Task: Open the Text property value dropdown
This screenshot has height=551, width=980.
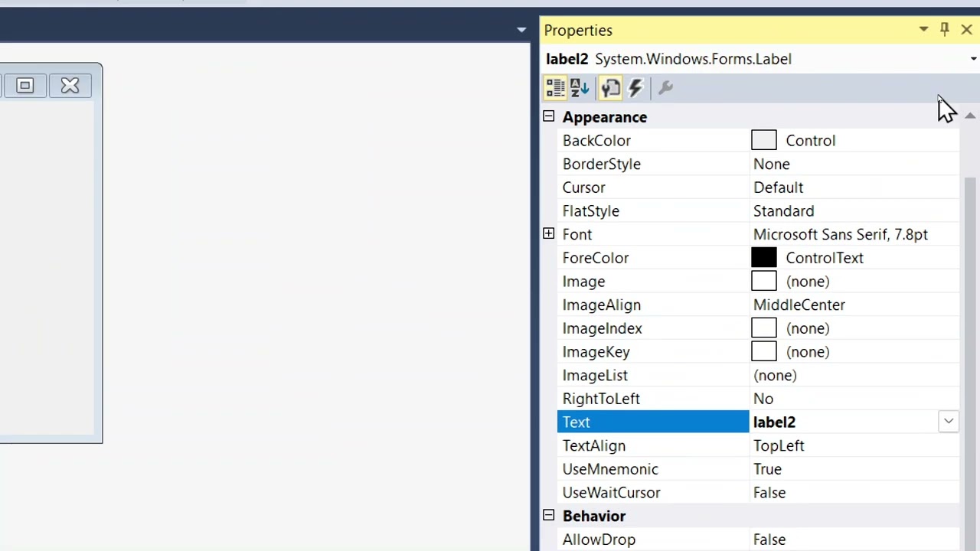Action: 948,422
